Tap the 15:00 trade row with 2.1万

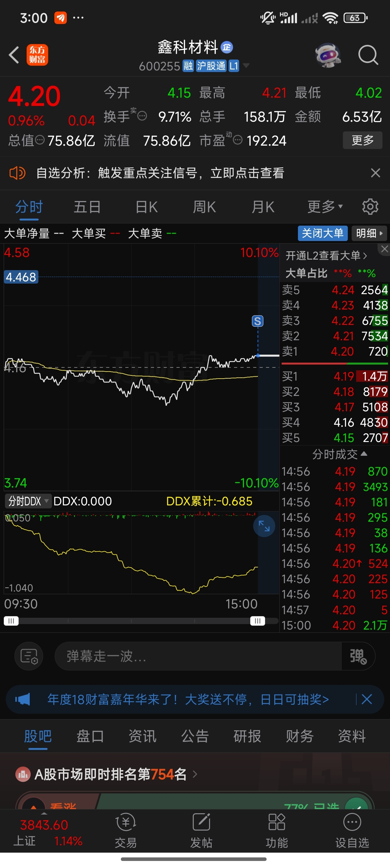[335, 625]
